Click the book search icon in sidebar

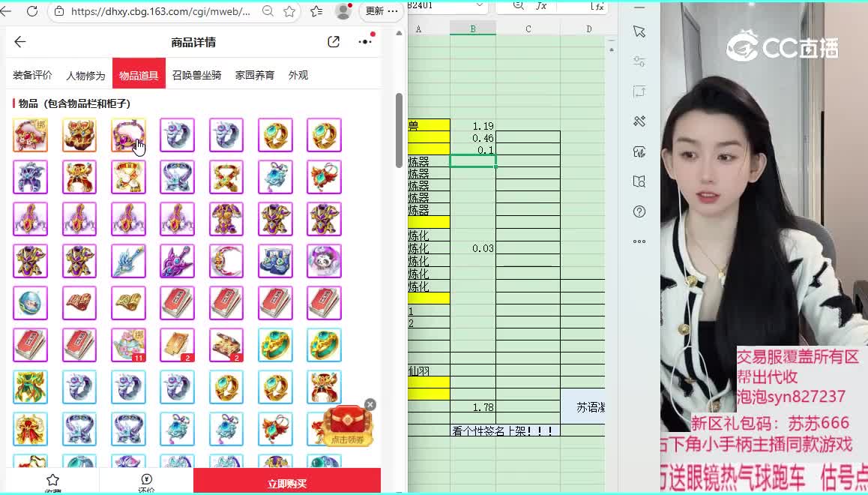pos(639,181)
